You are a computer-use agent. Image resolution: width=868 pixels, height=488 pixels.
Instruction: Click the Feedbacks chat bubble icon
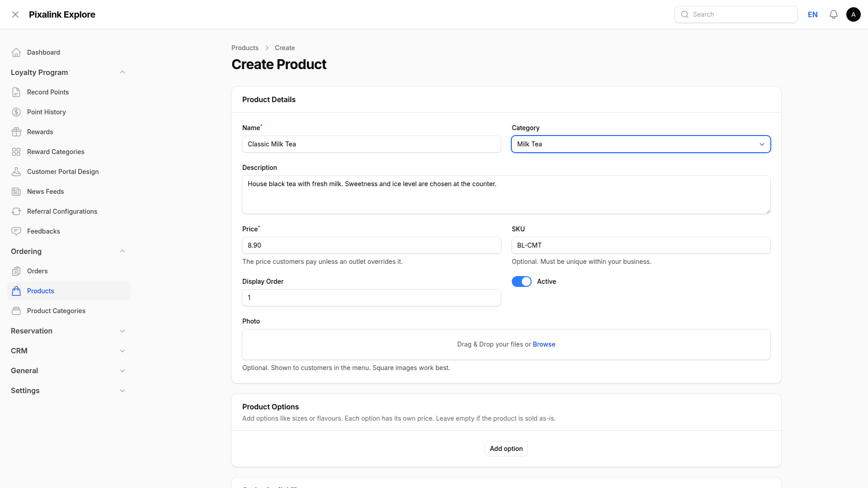[16, 231]
